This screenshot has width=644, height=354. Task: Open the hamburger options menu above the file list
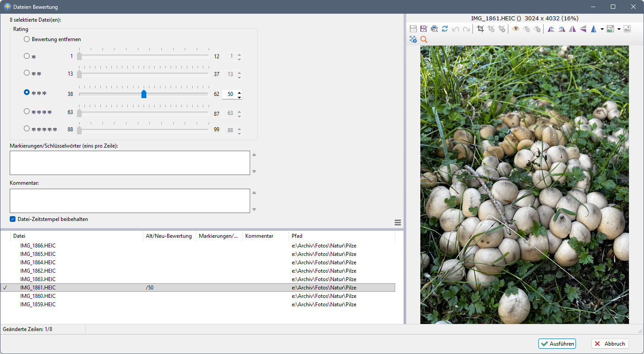point(397,222)
